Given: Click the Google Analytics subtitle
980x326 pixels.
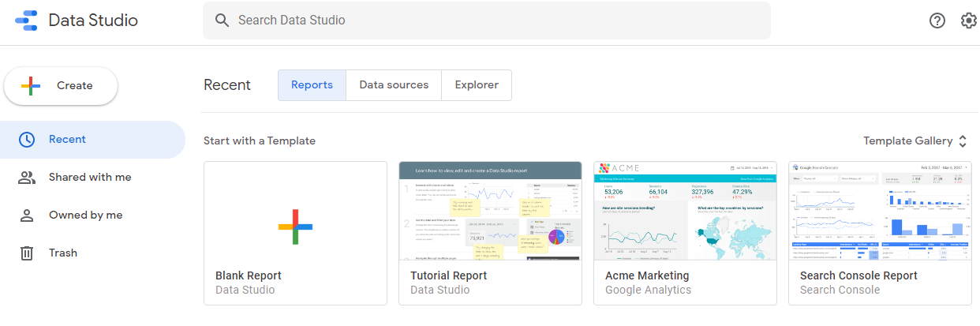Looking at the screenshot, I should pos(649,290).
